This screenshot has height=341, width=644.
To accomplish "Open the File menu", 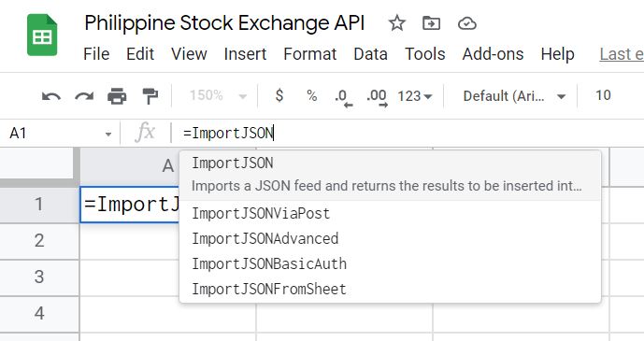I will tap(96, 54).
